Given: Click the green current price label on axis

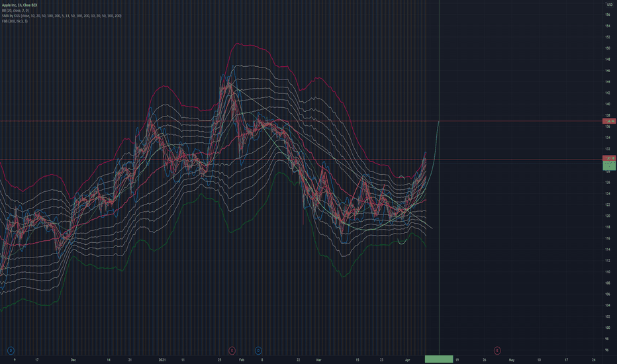Looking at the screenshot, I should coord(609,165).
